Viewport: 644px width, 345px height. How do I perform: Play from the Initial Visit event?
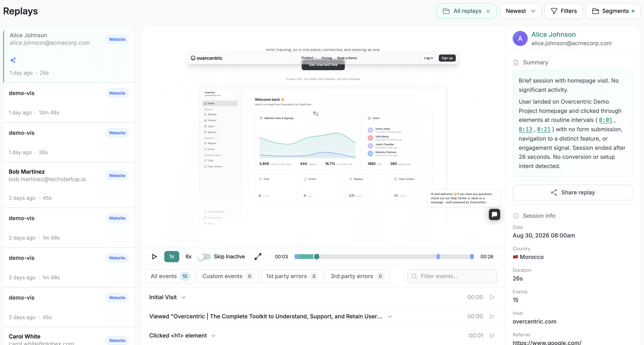click(492, 297)
